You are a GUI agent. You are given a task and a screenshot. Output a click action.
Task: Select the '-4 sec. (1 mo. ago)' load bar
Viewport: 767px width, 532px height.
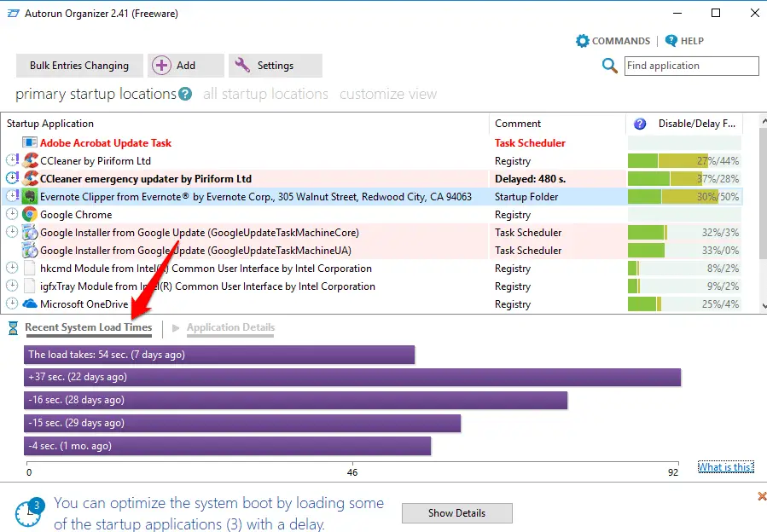[x=228, y=446]
